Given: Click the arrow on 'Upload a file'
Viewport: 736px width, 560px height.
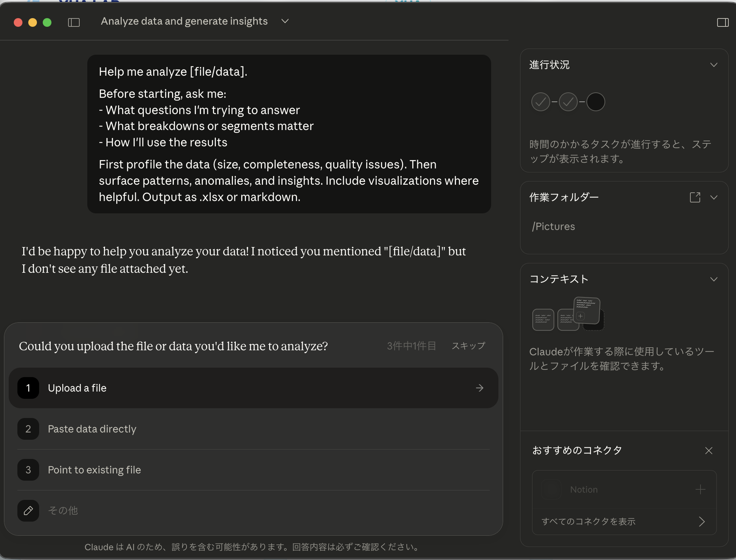Looking at the screenshot, I should pos(480,388).
